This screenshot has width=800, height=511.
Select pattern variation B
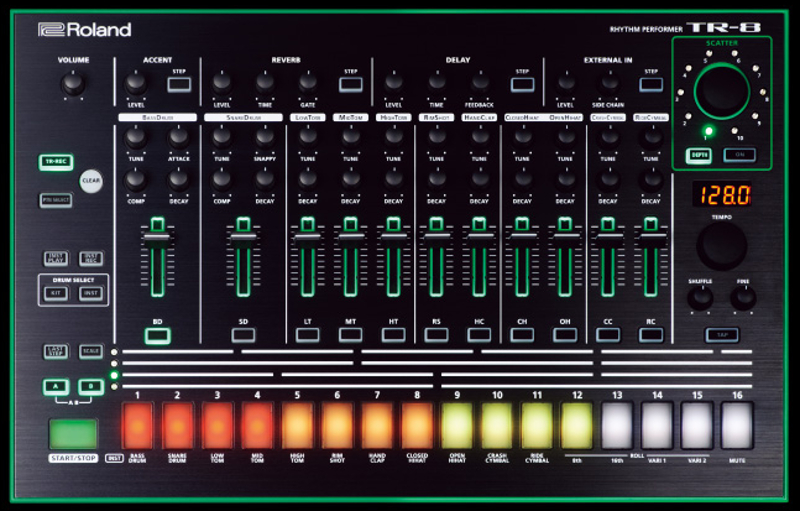coord(91,387)
